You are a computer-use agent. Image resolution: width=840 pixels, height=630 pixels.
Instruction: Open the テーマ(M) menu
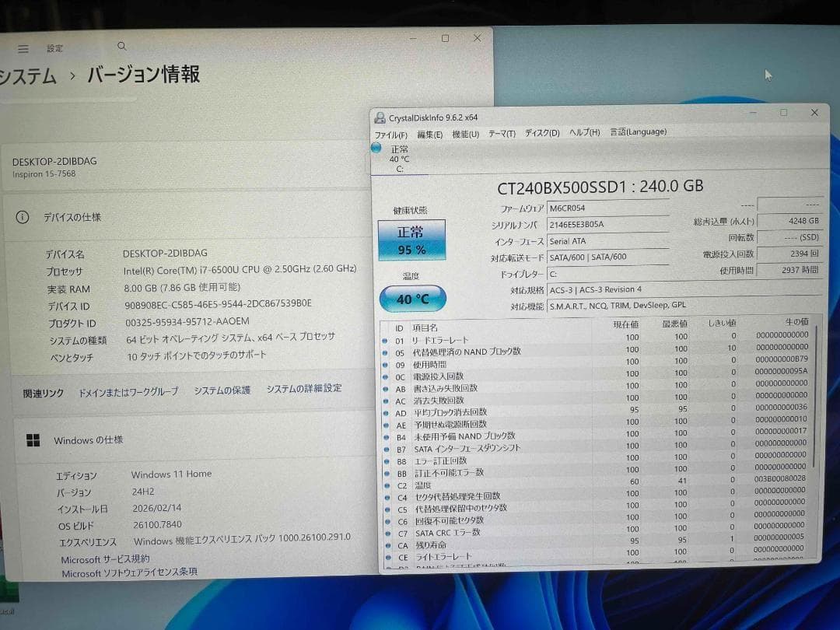tap(504, 133)
